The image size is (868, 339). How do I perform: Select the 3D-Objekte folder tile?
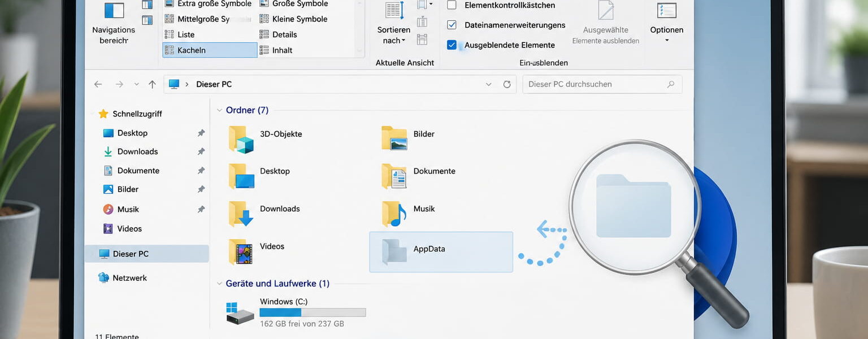[x=266, y=139]
